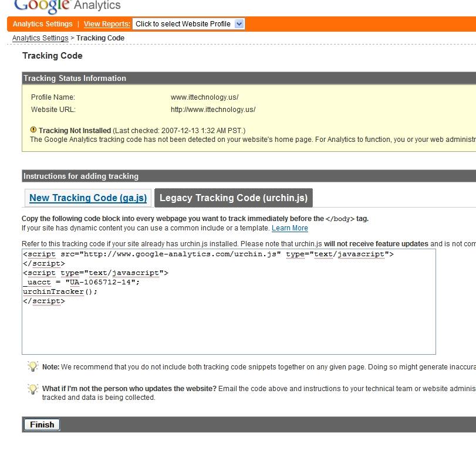Select Legacy Tracking Code (urchin.js) tab
The width and height of the screenshot is (476, 455).
click(234, 198)
